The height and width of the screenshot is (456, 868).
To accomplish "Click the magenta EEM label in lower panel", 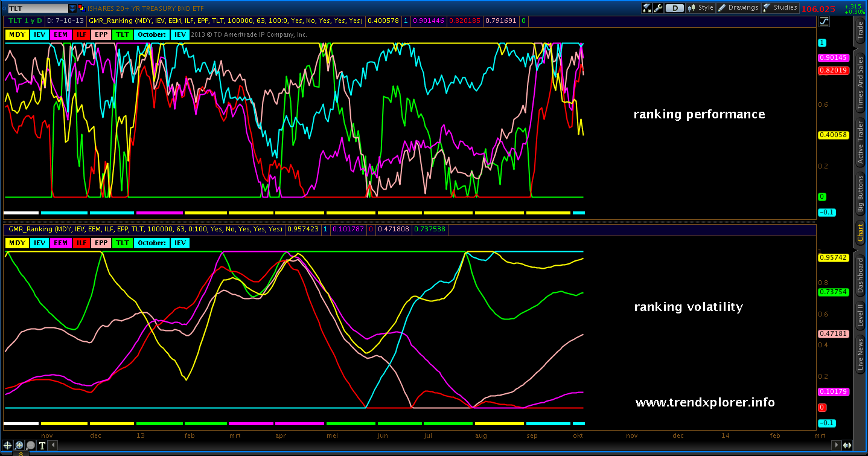I will click(61, 243).
